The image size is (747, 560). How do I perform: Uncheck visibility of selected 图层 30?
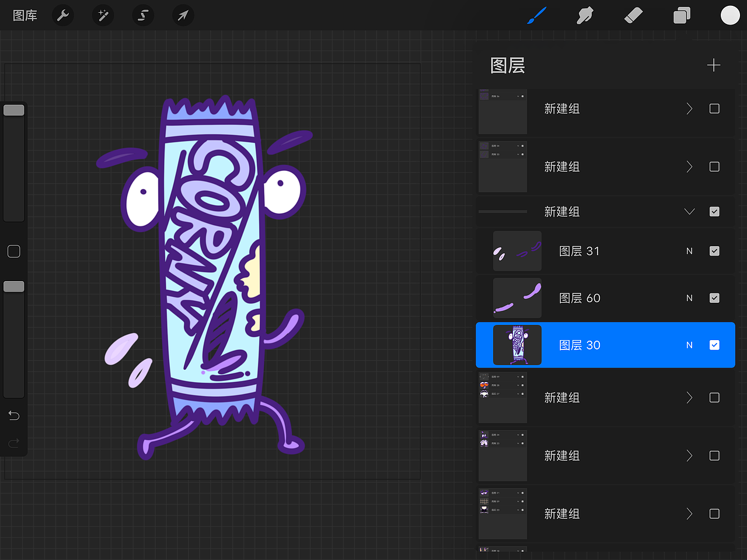coord(714,345)
